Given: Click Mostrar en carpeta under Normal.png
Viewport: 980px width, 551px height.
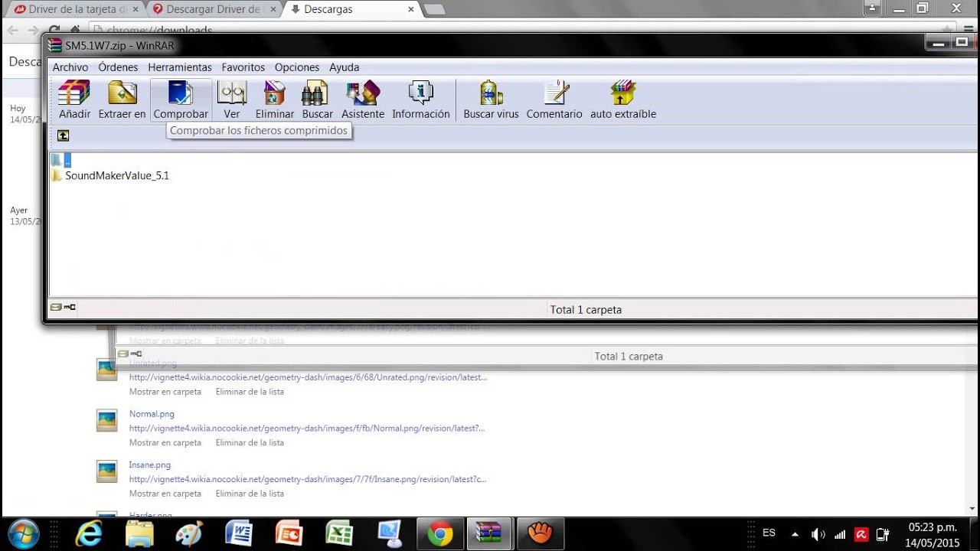Looking at the screenshot, I should point(165,442).
